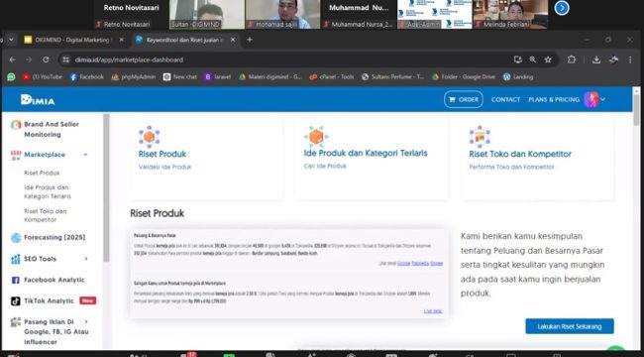This screenshot has width=644, height=357.
Task: Open the Facebook bookmark
Action: click(86, 77)
